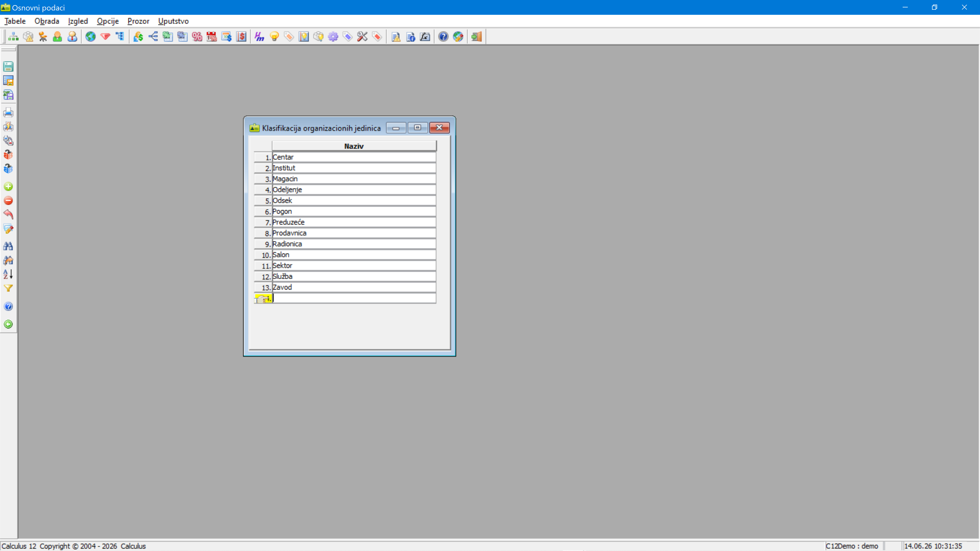This screenshot has width=980, height=551.
Task: Select the Prodavnica row
Action: click(x=354, y=233)
